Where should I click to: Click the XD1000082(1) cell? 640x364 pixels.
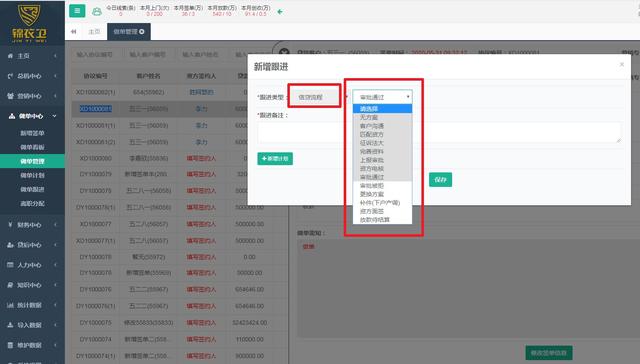(x=96, y=92)
